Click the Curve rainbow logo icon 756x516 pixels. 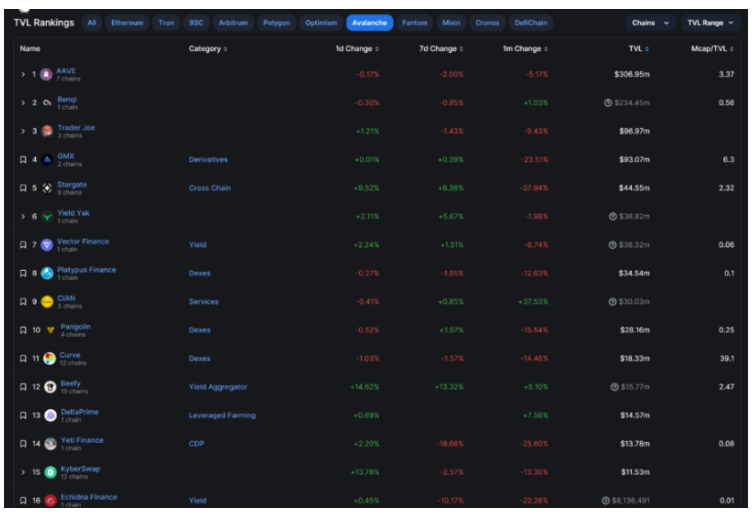click(50, 359)
